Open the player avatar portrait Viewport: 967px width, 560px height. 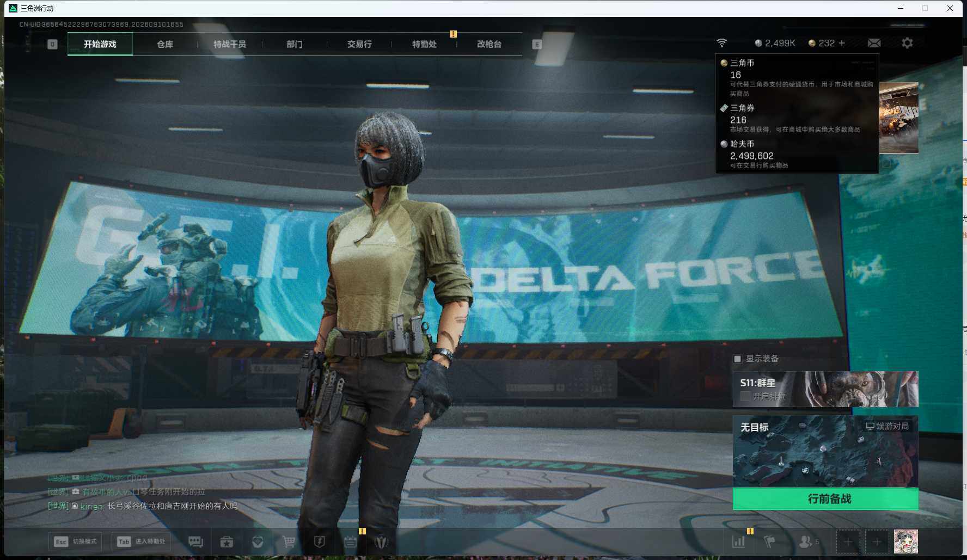coord(906,541)
